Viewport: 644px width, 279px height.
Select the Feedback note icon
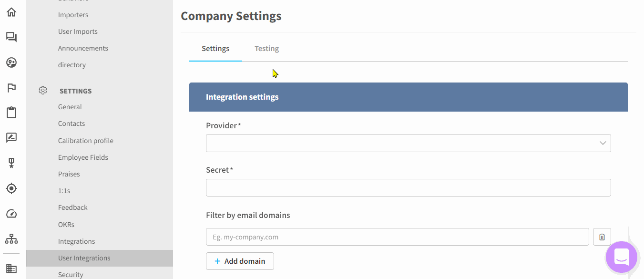click(x=11, y=137)
